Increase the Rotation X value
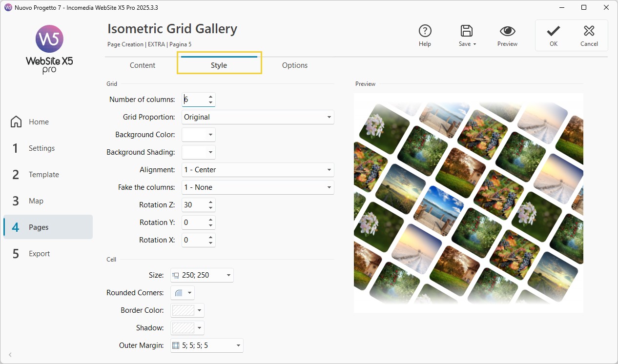This screenshot has width=618, height=364. pyautogui.click(x=210, y=237)
